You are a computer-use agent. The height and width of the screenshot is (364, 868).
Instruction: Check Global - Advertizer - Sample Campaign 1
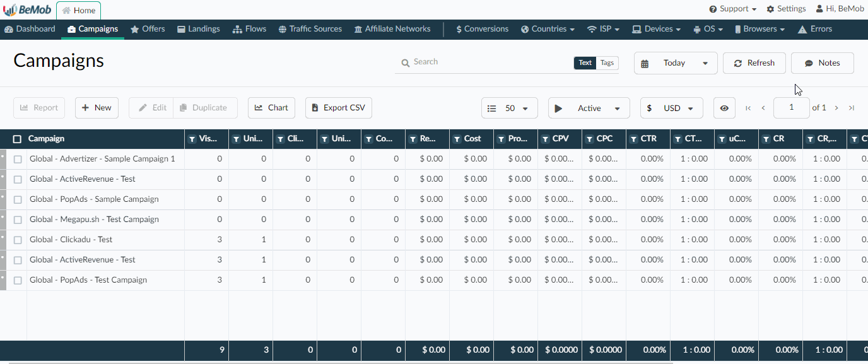(18, 159)
